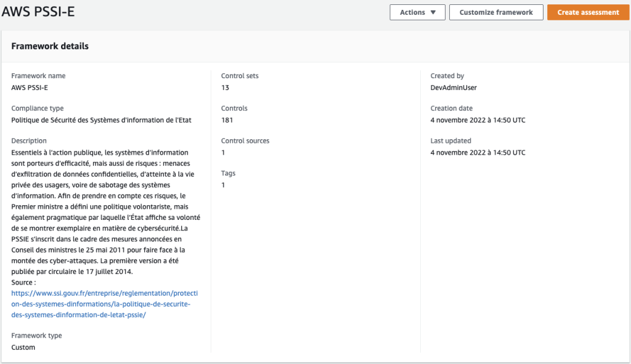Click the Controls label
Viewport: 631px width, 364px height.
[234, 108]
